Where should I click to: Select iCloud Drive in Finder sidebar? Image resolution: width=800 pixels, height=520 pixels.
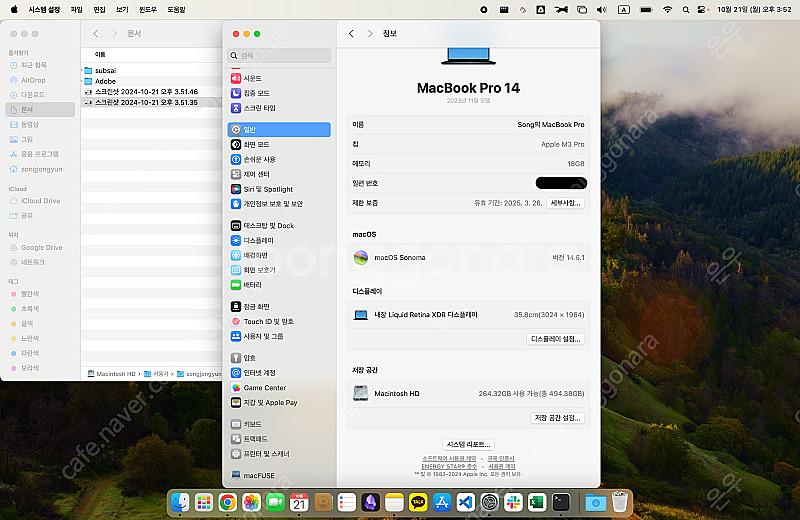(35, 201)
